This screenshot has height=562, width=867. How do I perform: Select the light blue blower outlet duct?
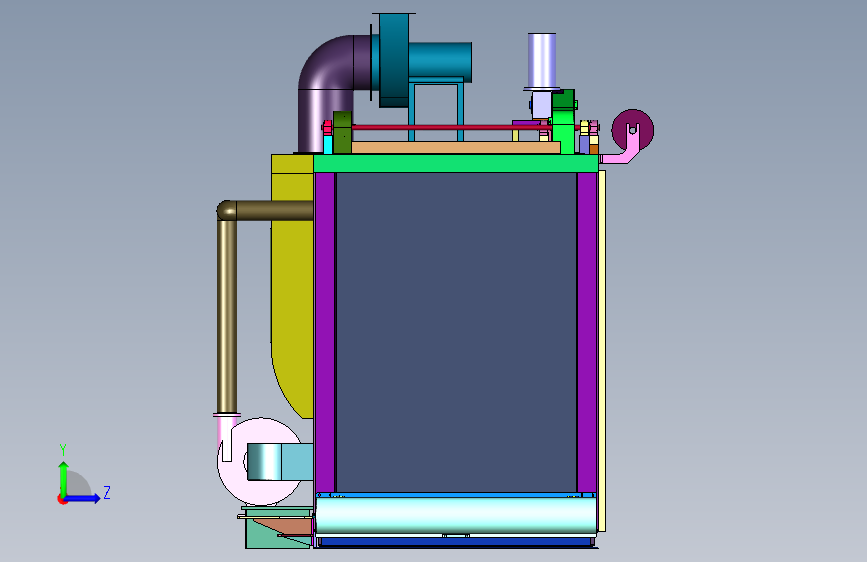tap(280, 461)
